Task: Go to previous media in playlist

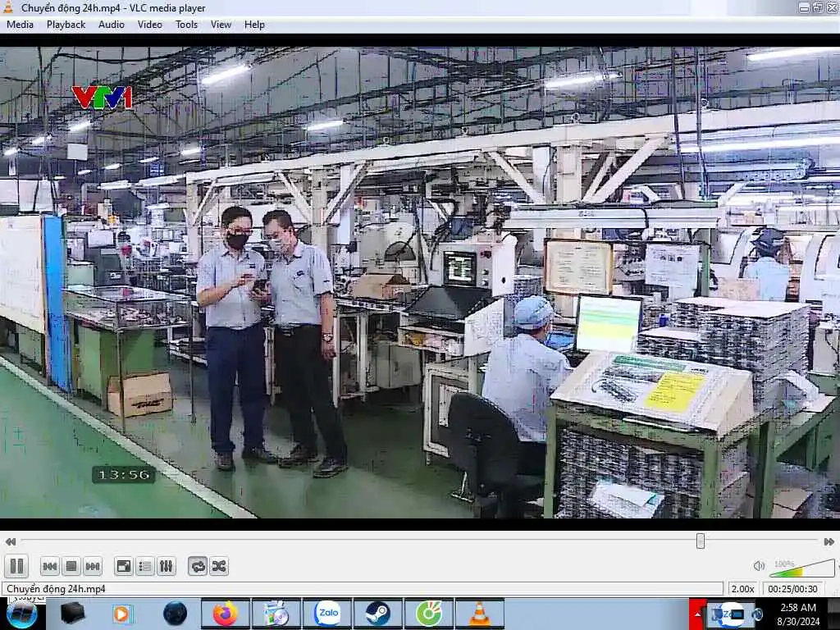Action: [x=50, y=566]
